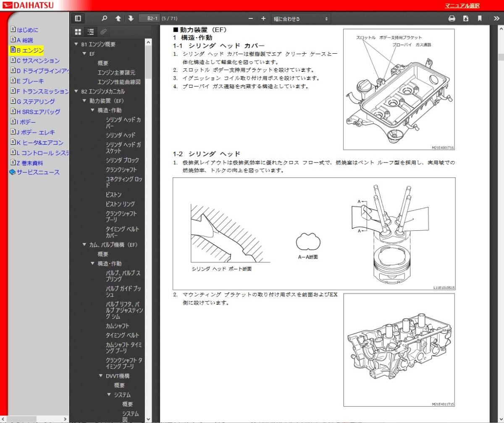Open the zoom level dropdown 幅に合わせる
The image size is (504, 423).
click(x=301, y=18)
